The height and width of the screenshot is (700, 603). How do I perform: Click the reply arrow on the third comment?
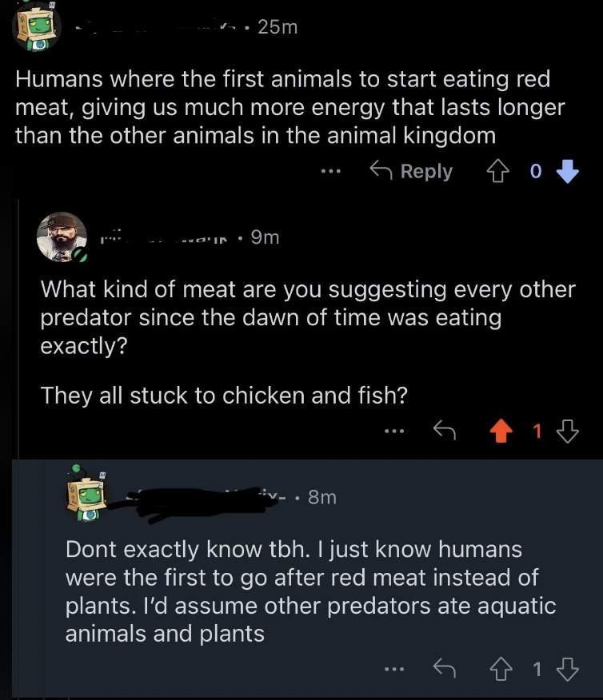click(443, 667)
